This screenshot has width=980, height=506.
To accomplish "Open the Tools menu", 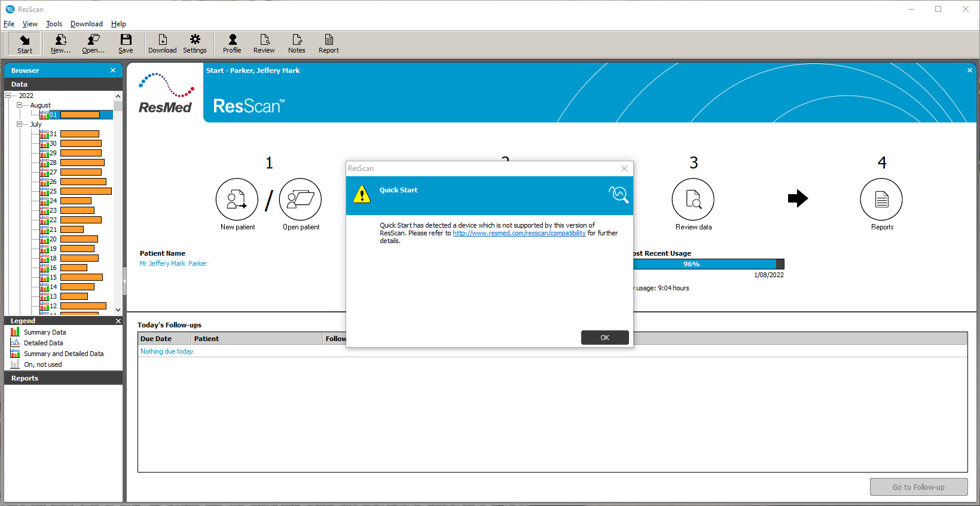I will point(54,24).
